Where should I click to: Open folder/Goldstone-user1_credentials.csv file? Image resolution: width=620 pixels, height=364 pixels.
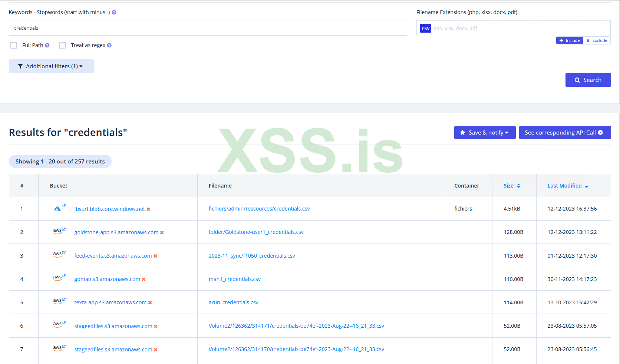256,232
